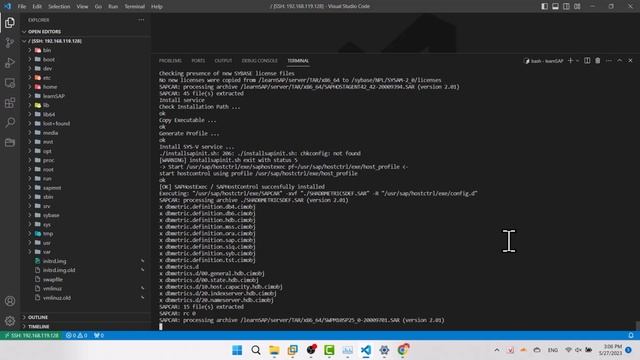This screenshot has height=360, width=640.
Task: Toggle the secondary side bar layout icon
Action: (x=566, y=6)
